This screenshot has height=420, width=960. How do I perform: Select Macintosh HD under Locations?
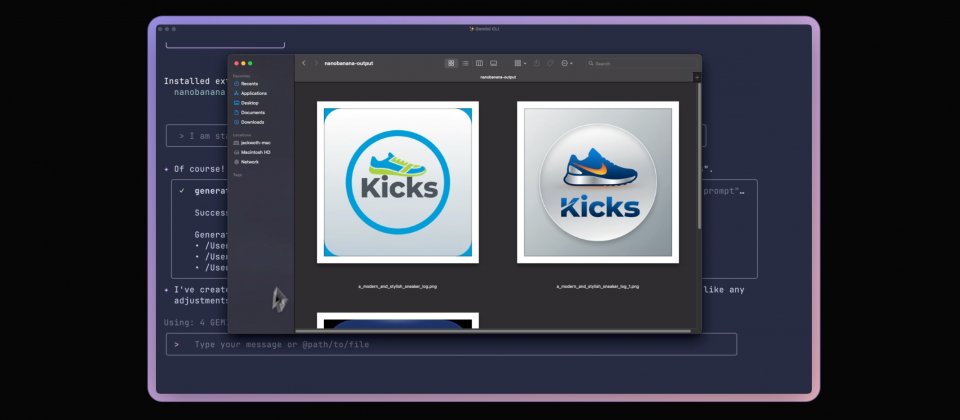click(255, 152)
